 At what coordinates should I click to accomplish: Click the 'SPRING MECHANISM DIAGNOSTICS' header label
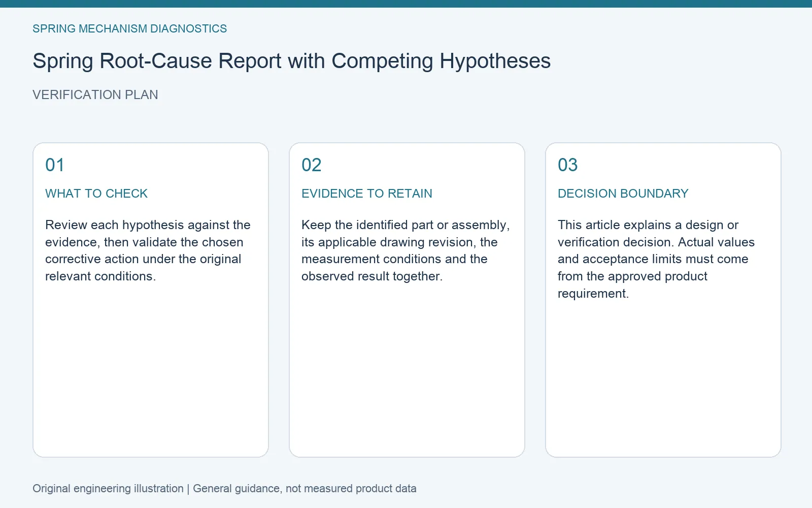129,29
